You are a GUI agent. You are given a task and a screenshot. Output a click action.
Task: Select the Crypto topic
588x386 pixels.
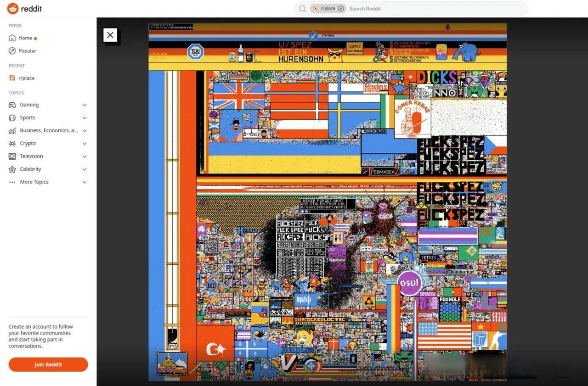coord(28,144)
